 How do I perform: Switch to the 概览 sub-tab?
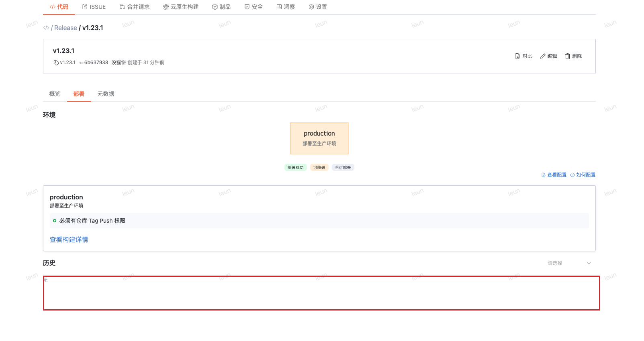55,94
